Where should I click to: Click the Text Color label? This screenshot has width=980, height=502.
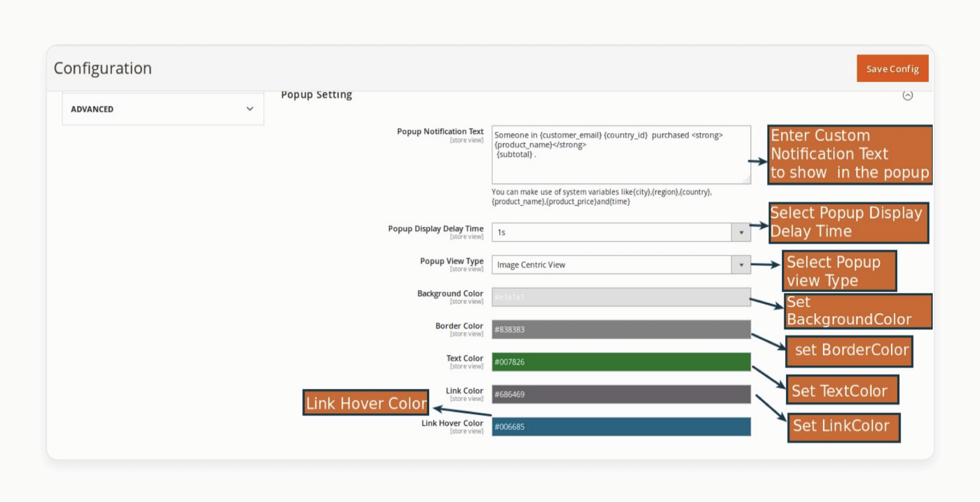point(465,358)
